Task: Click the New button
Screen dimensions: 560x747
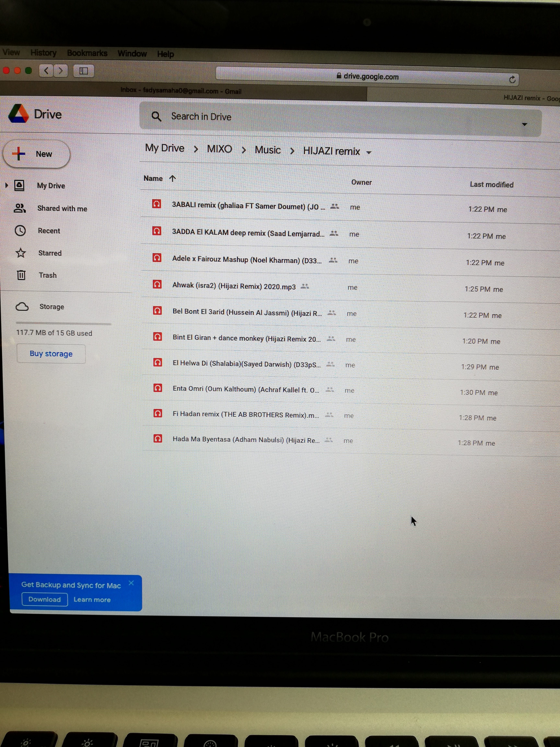Action: (36, 154)
